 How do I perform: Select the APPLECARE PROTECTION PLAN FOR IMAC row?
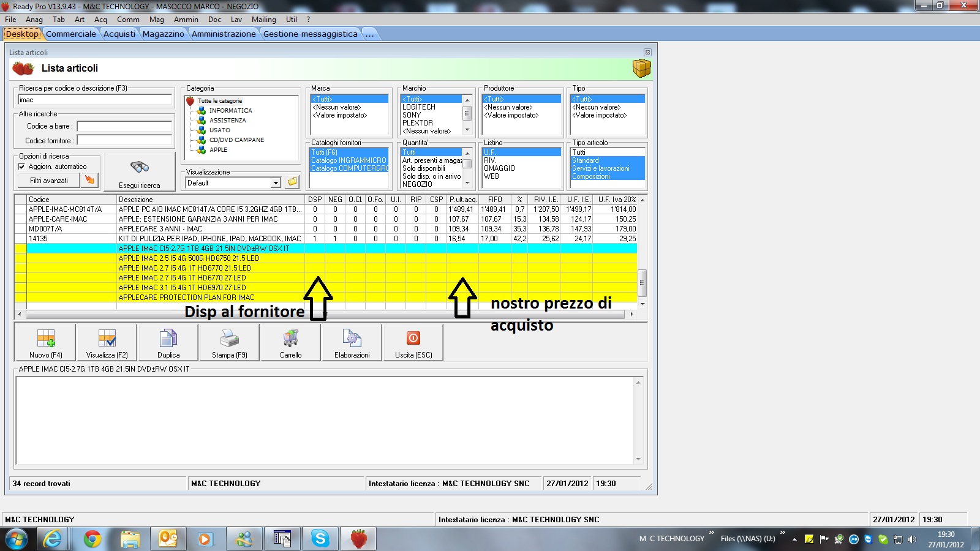326,298
